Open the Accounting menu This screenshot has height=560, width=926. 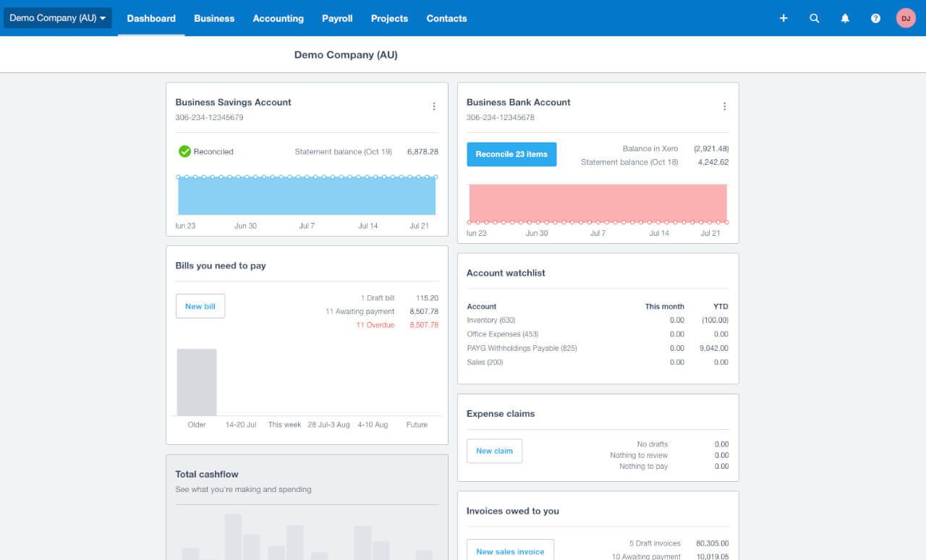pyautogui.click(x=279, y=18)
